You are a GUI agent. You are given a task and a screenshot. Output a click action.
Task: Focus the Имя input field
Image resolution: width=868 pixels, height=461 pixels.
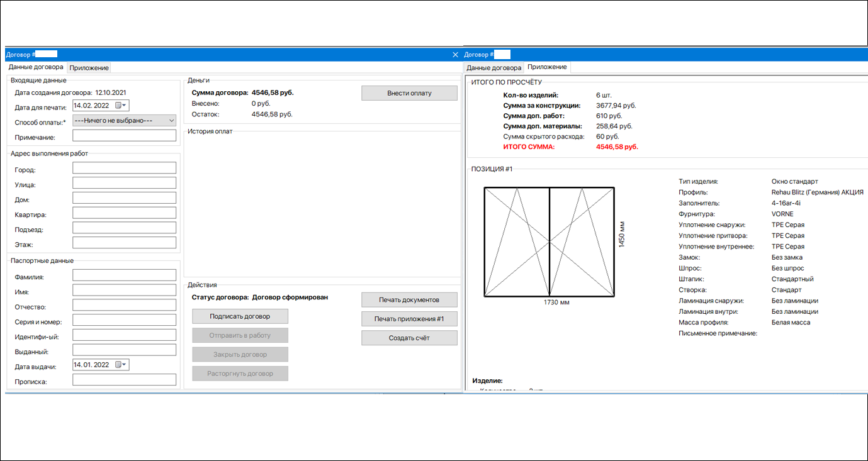[x=125, y=290]
